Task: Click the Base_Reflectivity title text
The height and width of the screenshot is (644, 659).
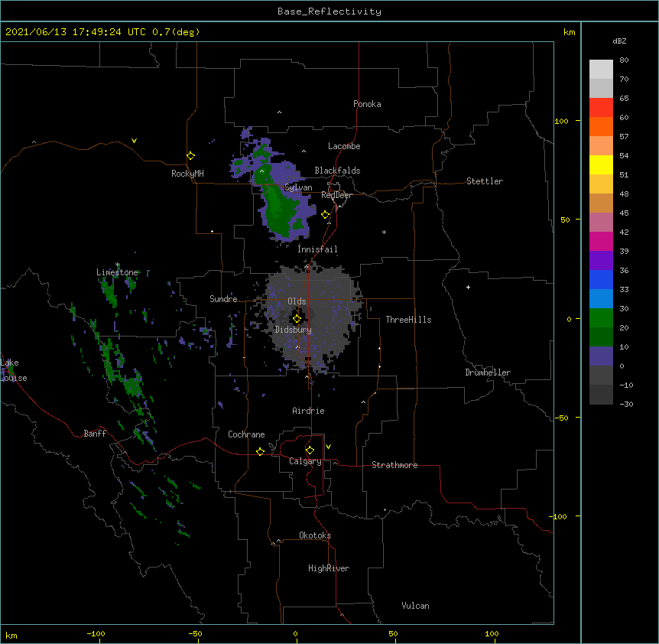Action: [329, 11]
